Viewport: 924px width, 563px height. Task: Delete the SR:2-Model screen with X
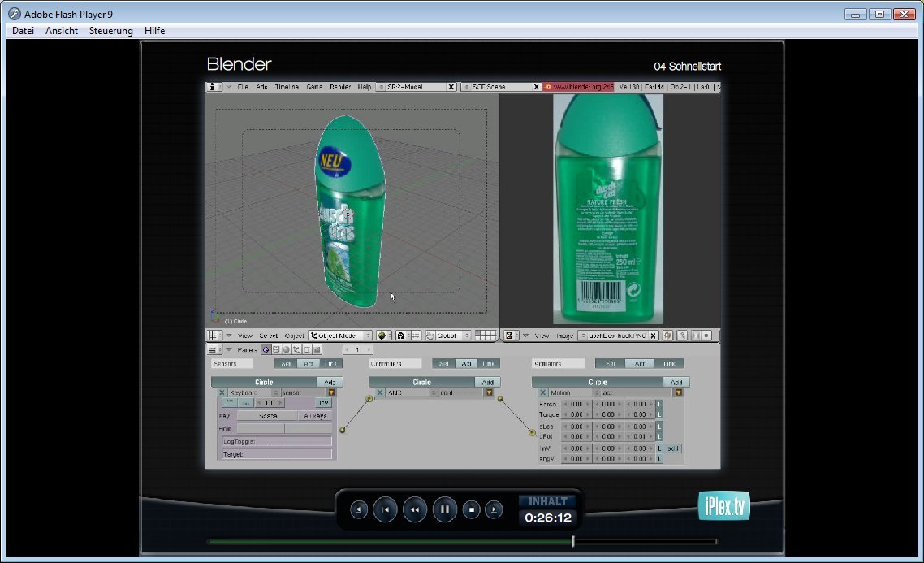(x=451, y=87)
